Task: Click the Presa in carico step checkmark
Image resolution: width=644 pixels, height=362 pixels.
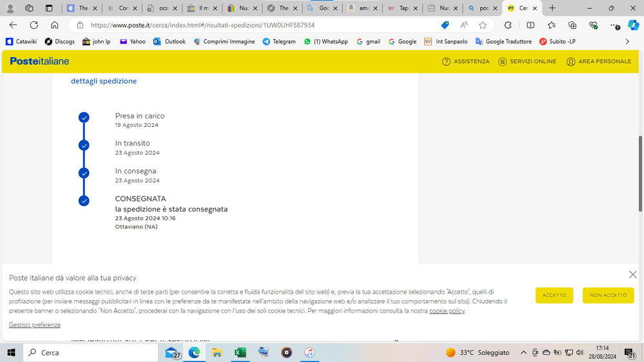Action: 84,117
